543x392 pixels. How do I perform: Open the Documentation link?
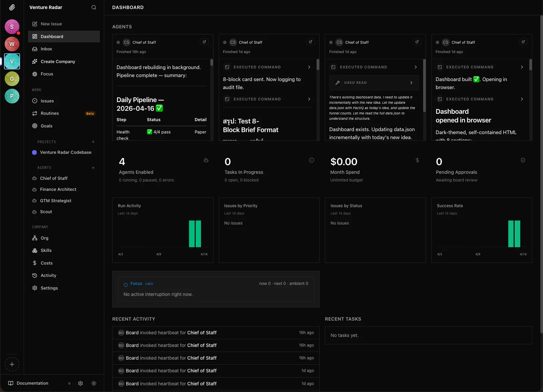click(32, 383)
